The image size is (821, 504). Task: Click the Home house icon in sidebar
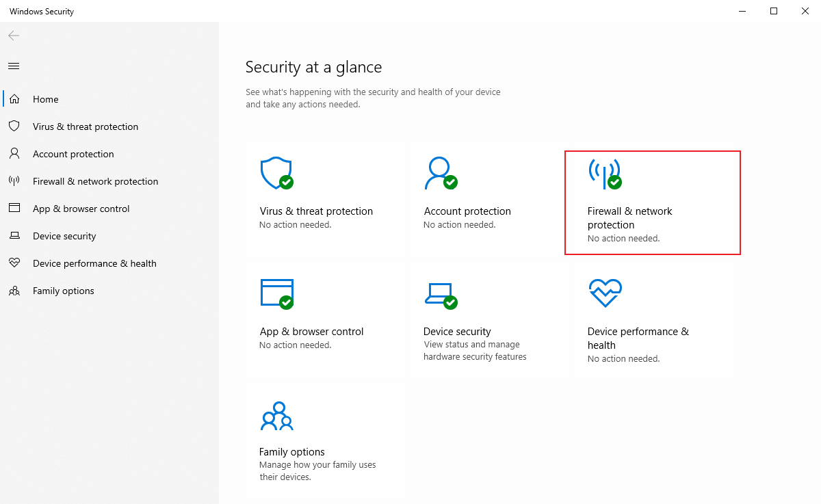14,98
